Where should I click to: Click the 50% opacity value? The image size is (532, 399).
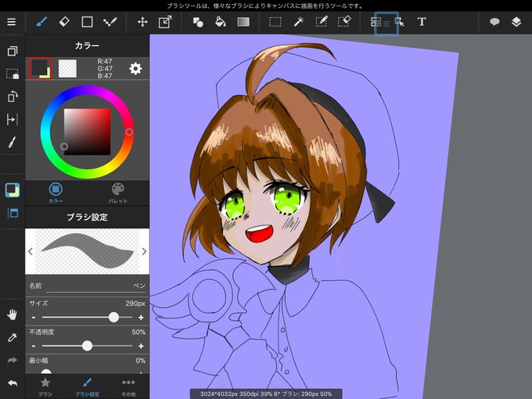click(x=138, y=332)
